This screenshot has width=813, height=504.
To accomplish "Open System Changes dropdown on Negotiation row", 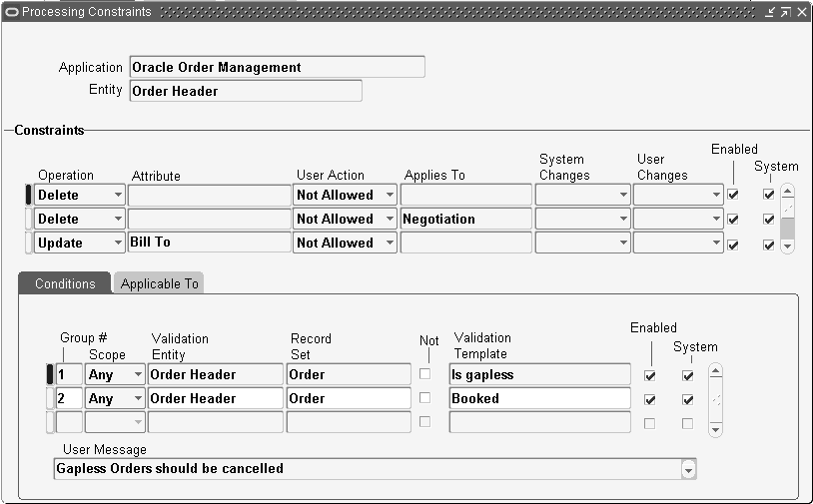I will (623, 219).
